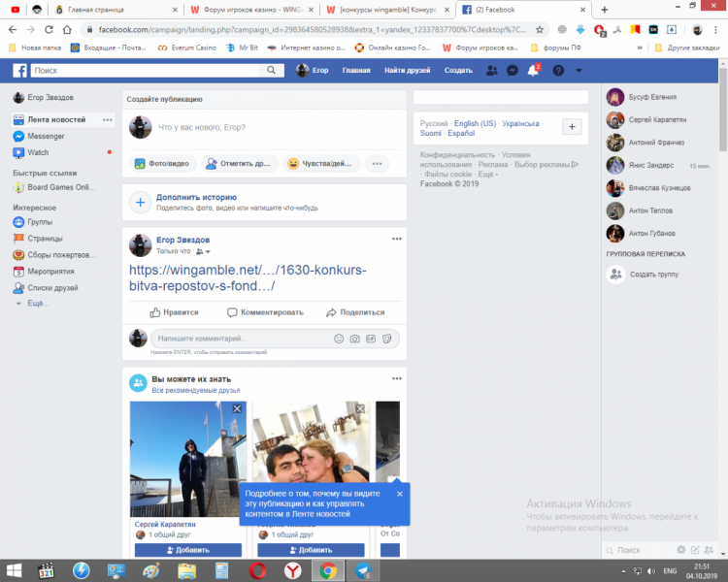Image resolution: width=728 pixels, height=582 pixels.
Task: Click Создать группу in chat sidebar
Action: tap(653, 275)
